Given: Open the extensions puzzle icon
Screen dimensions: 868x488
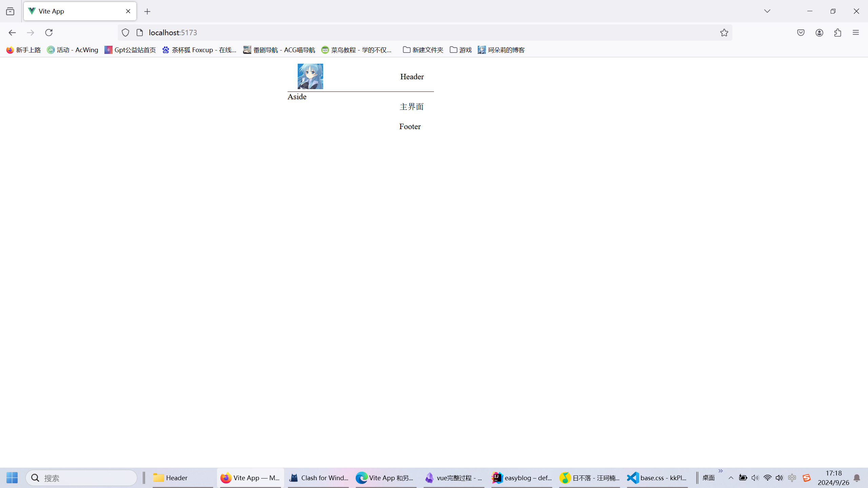Looking at the screenshot, I should (838, 33).
